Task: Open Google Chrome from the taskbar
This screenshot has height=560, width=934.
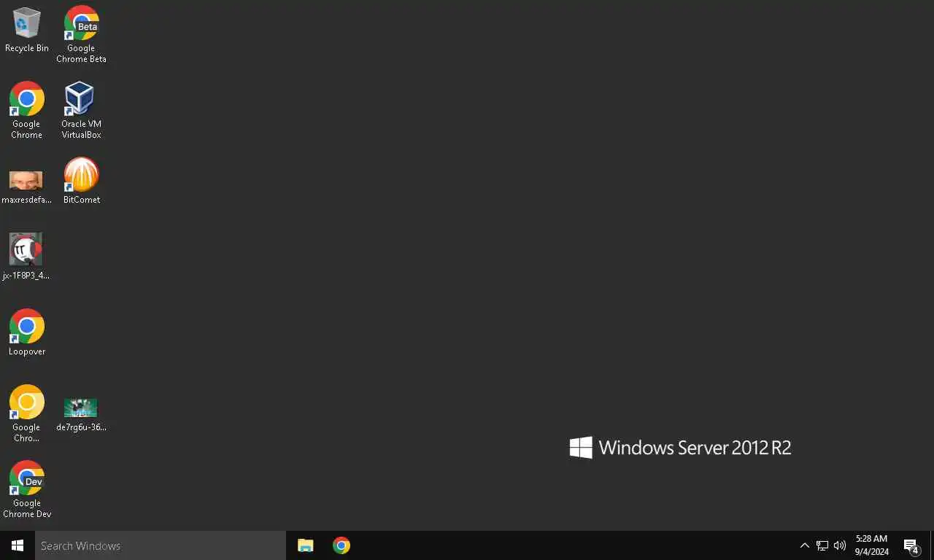Action: click(341, 545)
